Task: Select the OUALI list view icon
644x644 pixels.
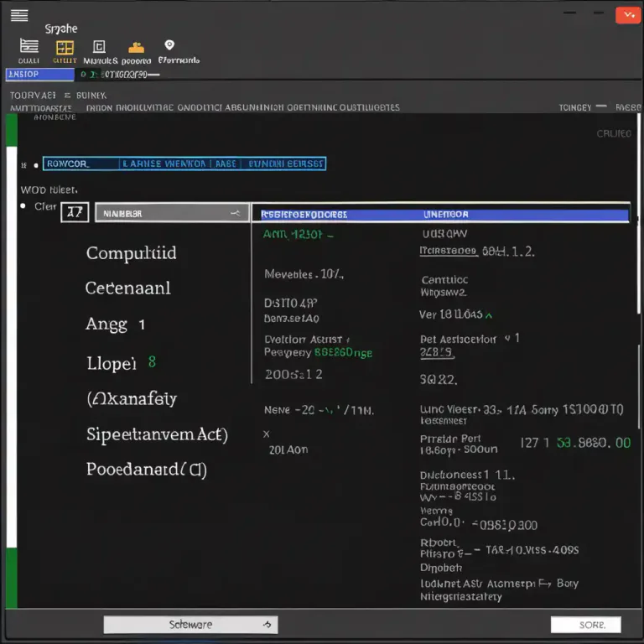Action: tap(29, 46)
